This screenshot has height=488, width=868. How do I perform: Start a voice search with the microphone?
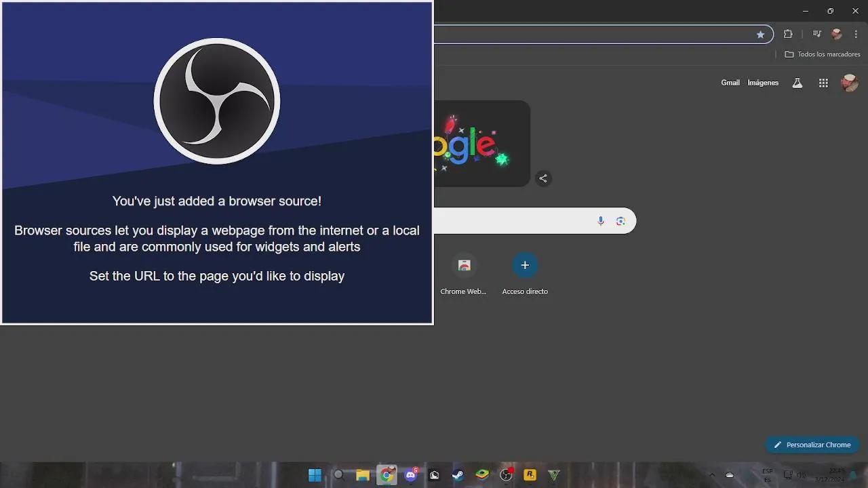click(601, 221)
